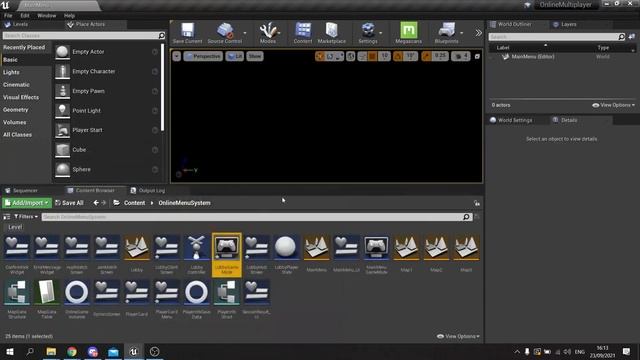This screenshot has width=640, height=360.
Task: Expand the toolbar overflow chevrons
Action: [478, 33]
